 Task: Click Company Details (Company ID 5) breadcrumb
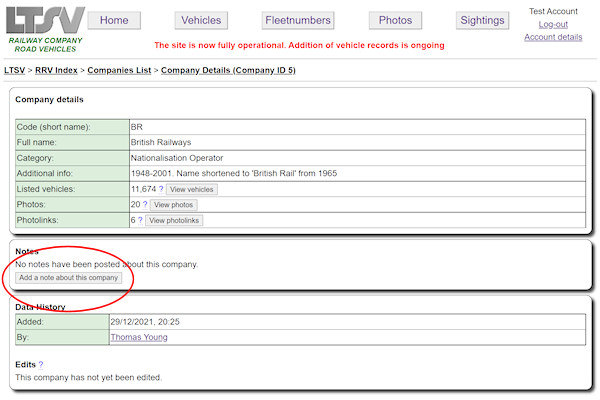tap(228, 70)
